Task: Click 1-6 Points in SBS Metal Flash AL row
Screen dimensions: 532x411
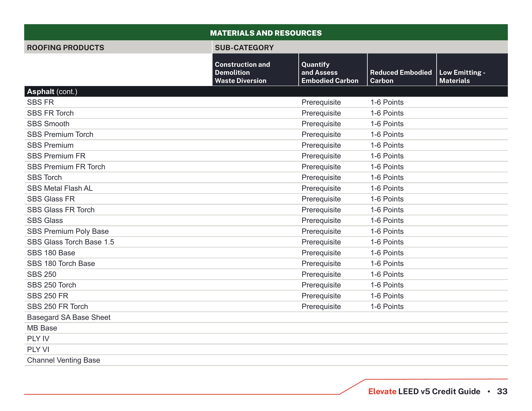Action: (x=387, y=188)
